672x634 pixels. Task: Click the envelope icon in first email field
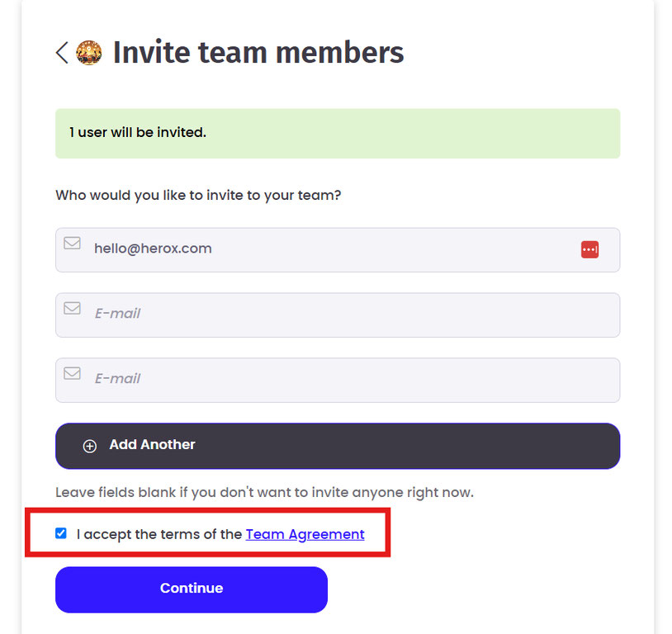coord(73,244)
